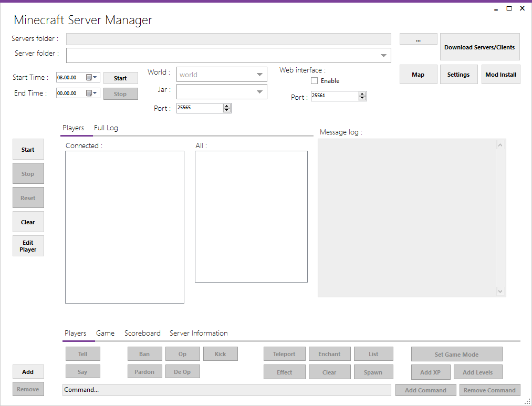The height and width of the screenshot is (406, 532).
Task: Click the Reset button
Action: coord(28,197)
